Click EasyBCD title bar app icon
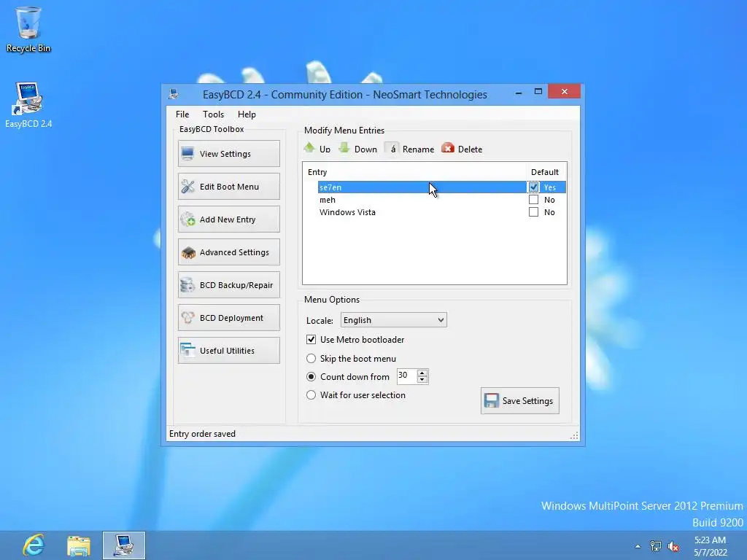Image resolution: width=747 pixels, height=560 pixels. click(174, 94)
